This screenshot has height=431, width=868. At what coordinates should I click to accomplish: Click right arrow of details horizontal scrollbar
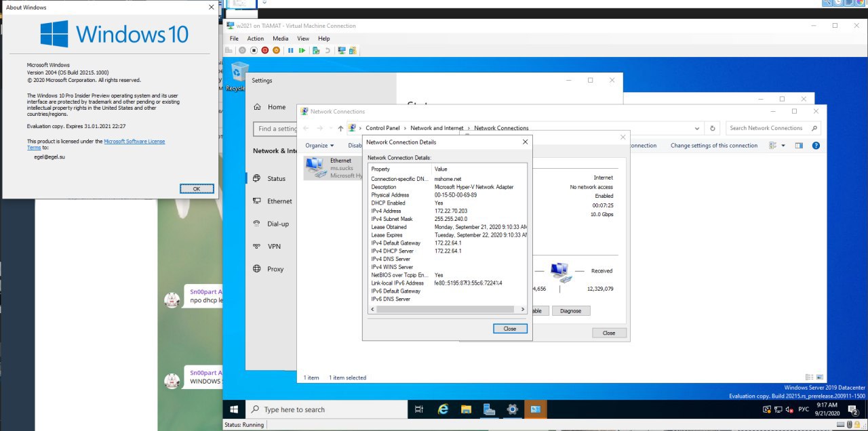pos(523,309)
